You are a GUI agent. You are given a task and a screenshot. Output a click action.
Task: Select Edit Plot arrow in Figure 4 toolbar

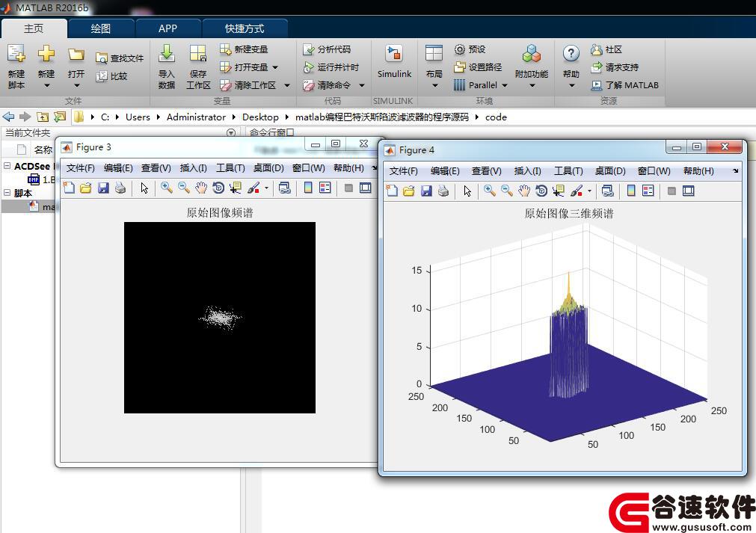tap(467, 191)
